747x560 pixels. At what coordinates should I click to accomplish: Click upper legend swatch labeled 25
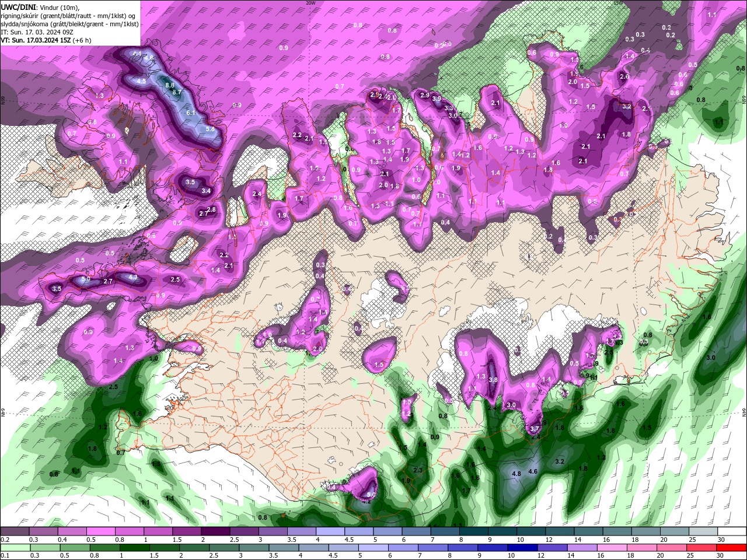coord(703,531)
